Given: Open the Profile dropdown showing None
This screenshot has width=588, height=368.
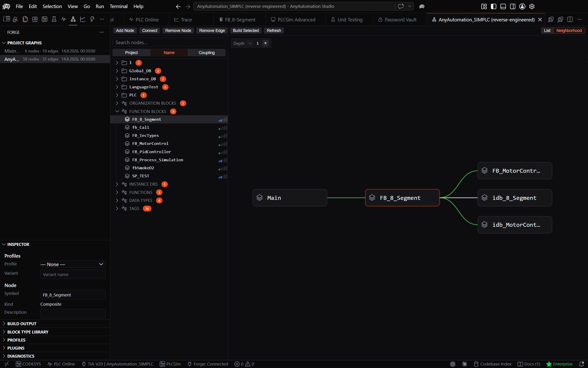Looking at the screenshot, I should tap(73, 264).
